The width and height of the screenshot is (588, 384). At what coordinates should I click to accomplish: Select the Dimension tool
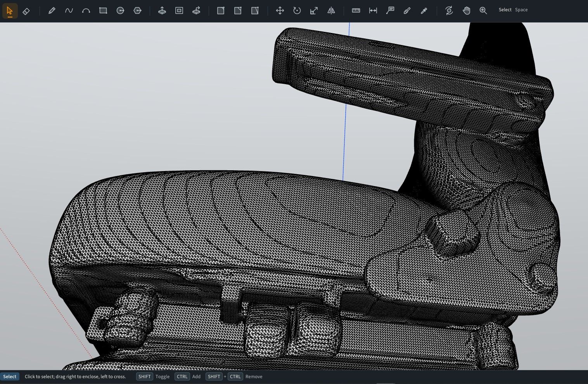(x=373, y=11)
